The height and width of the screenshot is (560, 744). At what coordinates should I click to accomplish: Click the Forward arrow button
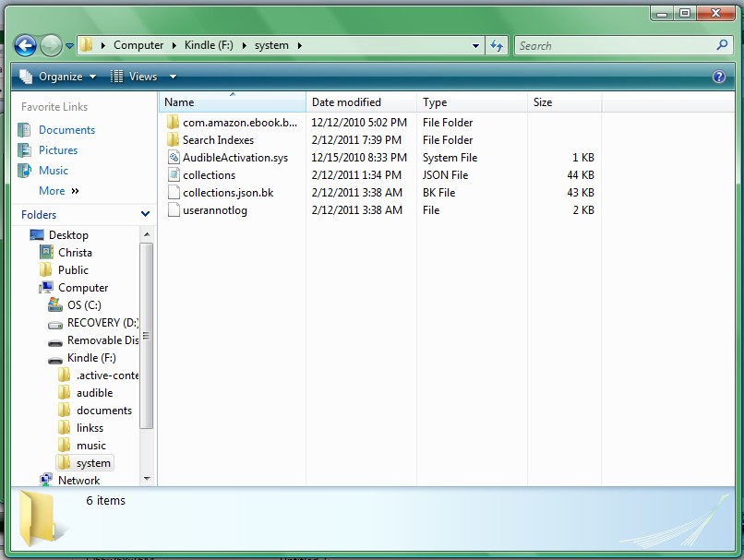pos(51,46)
